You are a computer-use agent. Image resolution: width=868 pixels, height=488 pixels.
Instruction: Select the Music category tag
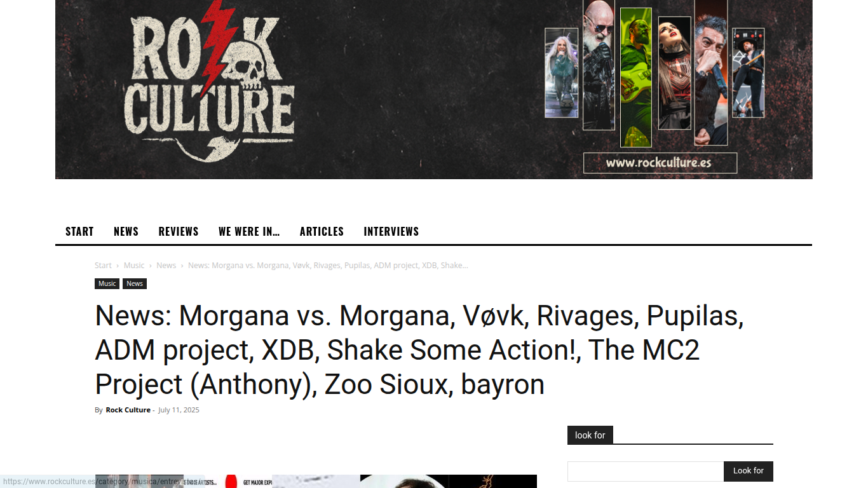107,283
